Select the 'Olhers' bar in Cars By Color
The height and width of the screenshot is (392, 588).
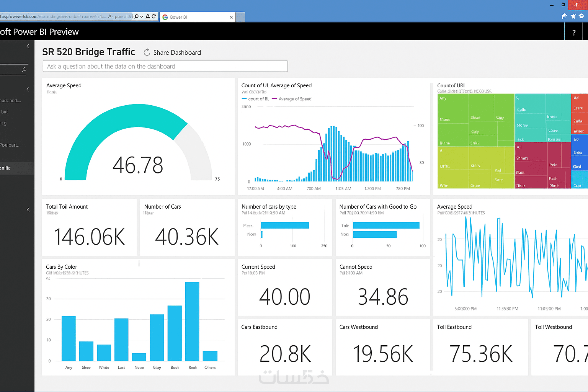click(x=210, y=356)
